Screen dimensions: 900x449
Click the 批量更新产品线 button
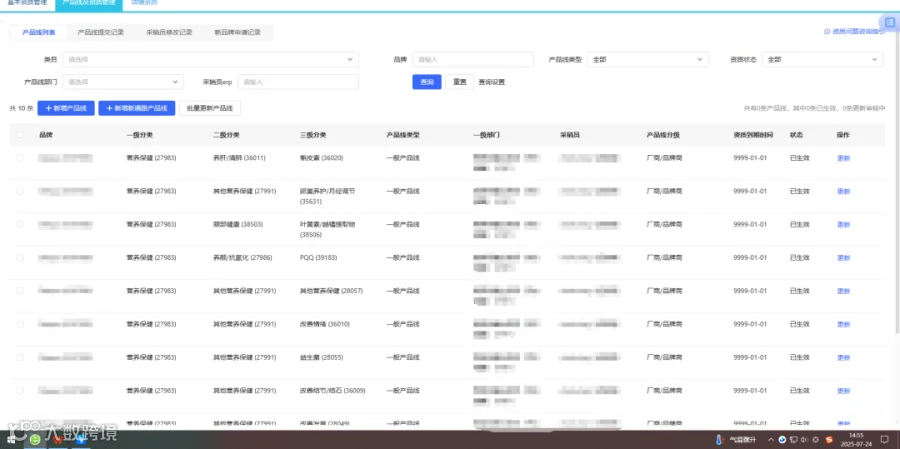click(x=210, y=108)
